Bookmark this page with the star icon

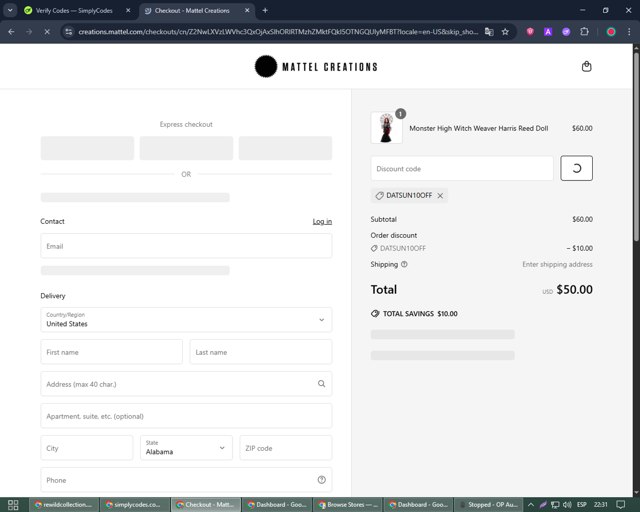coord(505,31)
